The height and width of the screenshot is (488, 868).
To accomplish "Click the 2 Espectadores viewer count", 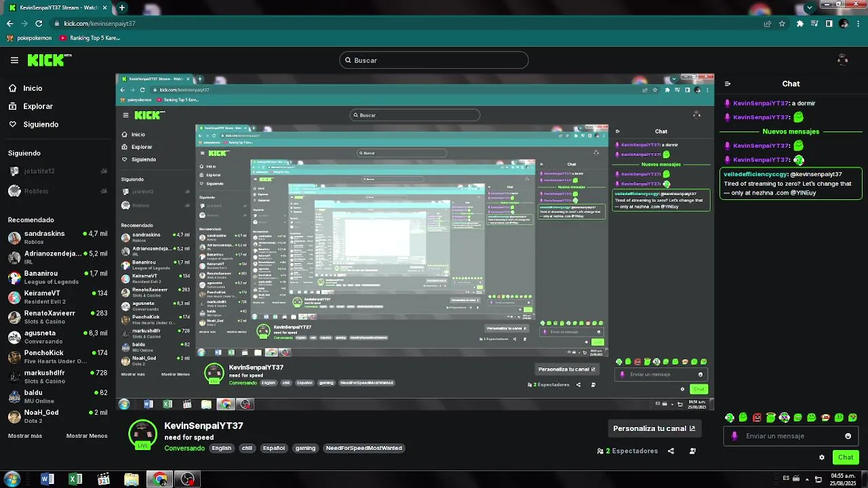I will (627, 451).
